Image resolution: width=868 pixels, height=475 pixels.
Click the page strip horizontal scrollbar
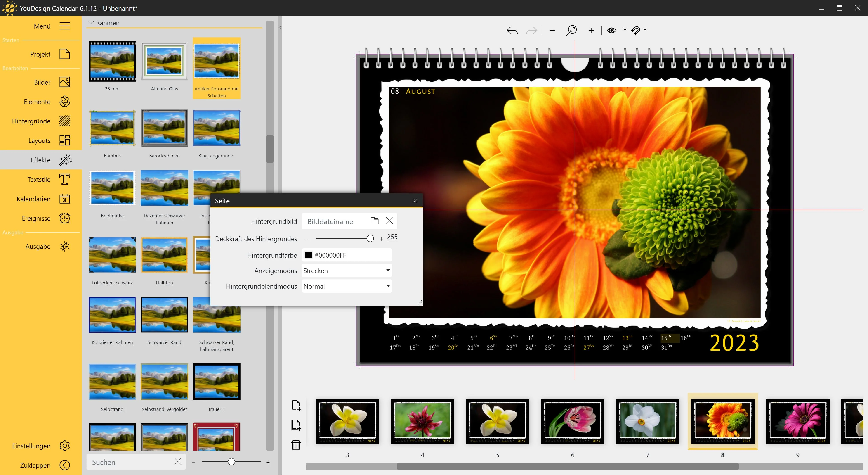[x=567, y=466]
